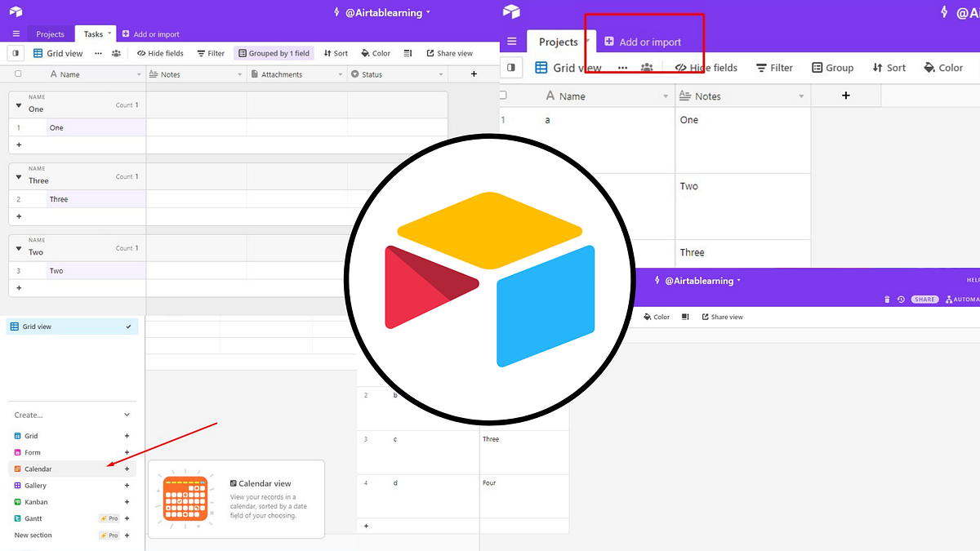Click Add or import in left window
Screen dimensions: 980x551
pyautogui.click(x=151, y=34)
